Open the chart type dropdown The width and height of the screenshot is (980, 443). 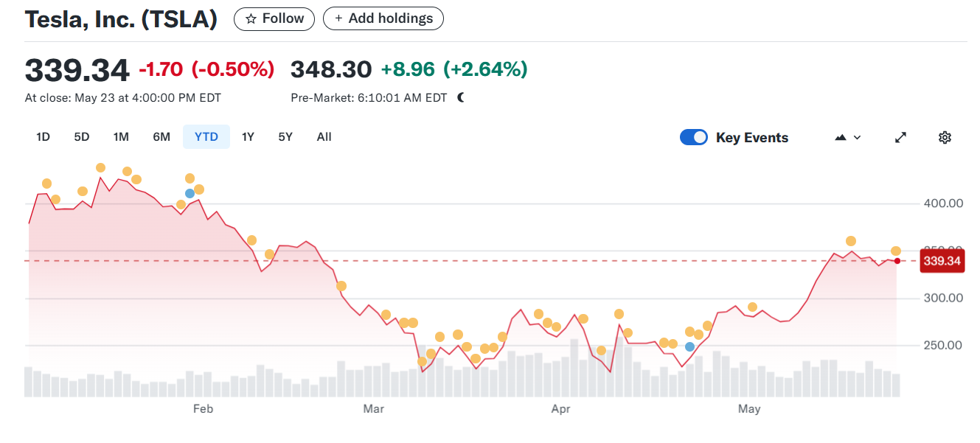click(x=848, y=137)
